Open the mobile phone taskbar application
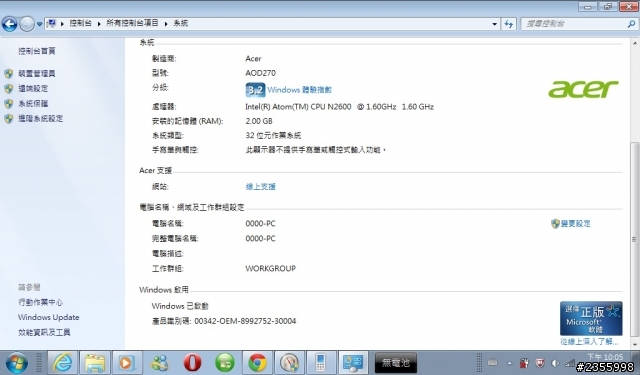This screenshot has height=375, width=640. (x=321, y=363)
